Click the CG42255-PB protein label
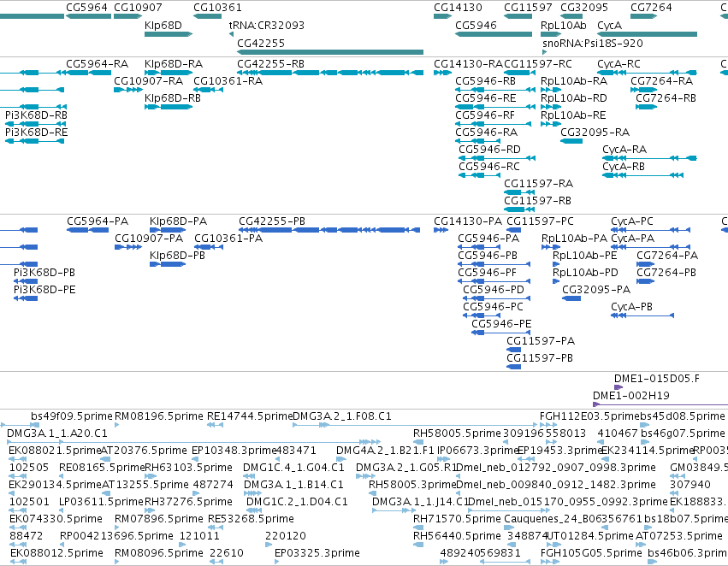Screen dimensions: 728x566 click(272, 221)
